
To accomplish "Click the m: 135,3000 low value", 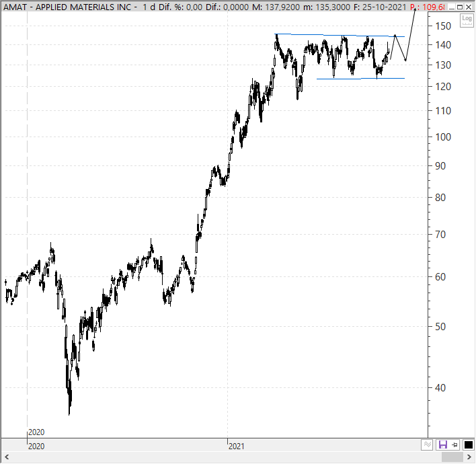I will (327, 7).
